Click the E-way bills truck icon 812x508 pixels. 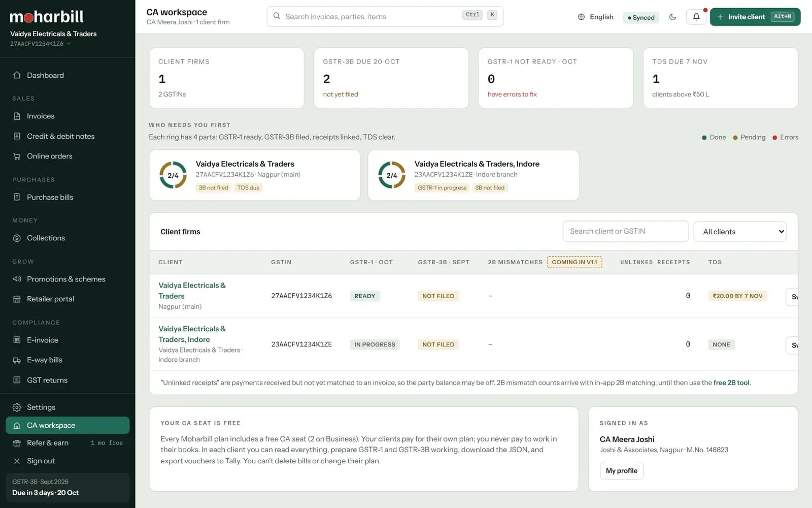[x=17, y=360]
